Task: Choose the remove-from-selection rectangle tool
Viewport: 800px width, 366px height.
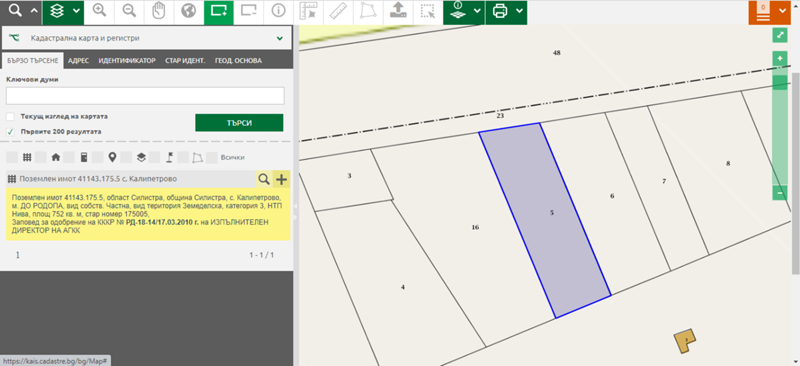Action: (248, 11)
